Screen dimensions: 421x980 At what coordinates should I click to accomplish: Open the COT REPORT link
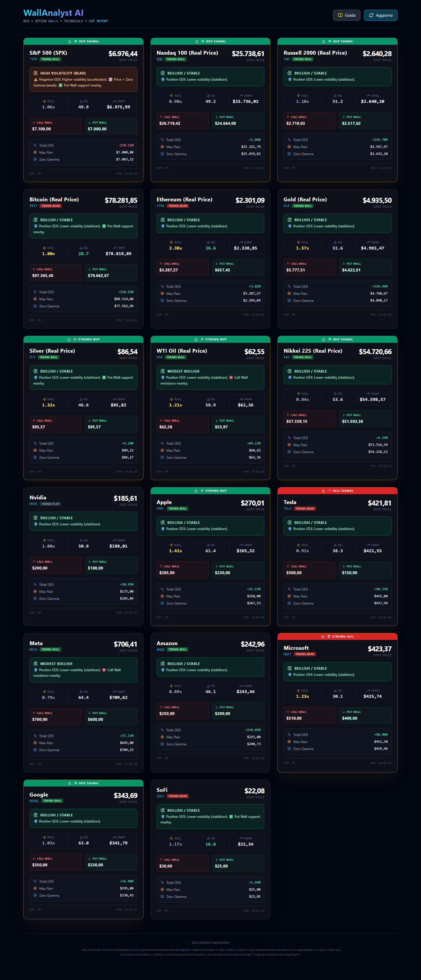[x=98, y=21]
